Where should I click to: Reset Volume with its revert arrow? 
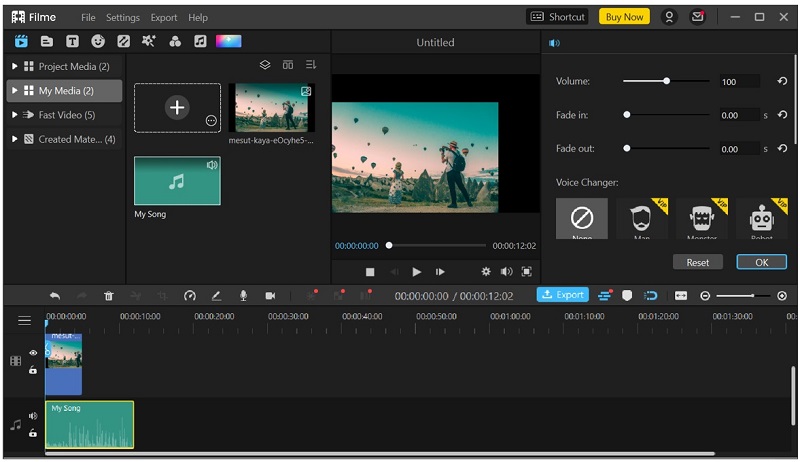[782, 81]
